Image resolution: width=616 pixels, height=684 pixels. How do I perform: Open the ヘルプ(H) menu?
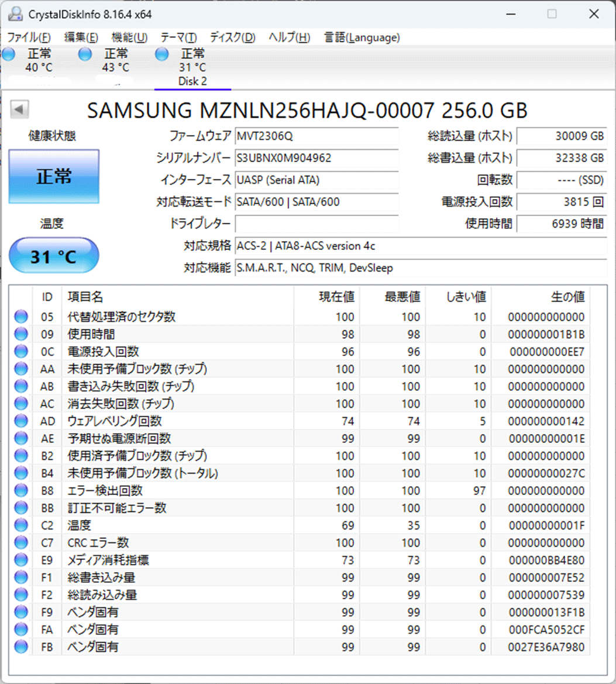(x=289, y=37)
